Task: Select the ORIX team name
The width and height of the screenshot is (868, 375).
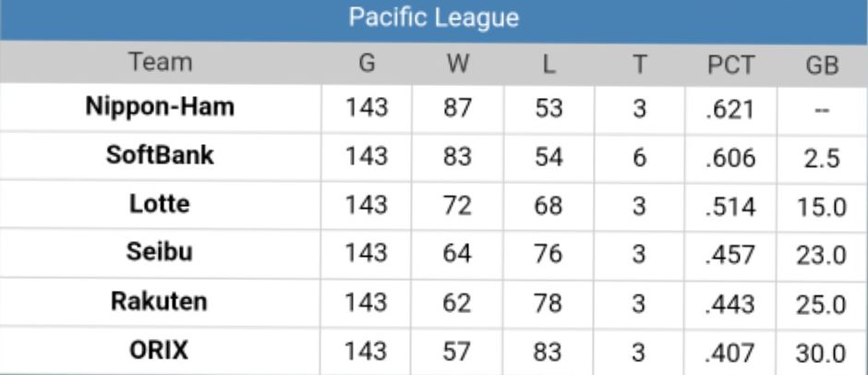Action: pos(161,351)
